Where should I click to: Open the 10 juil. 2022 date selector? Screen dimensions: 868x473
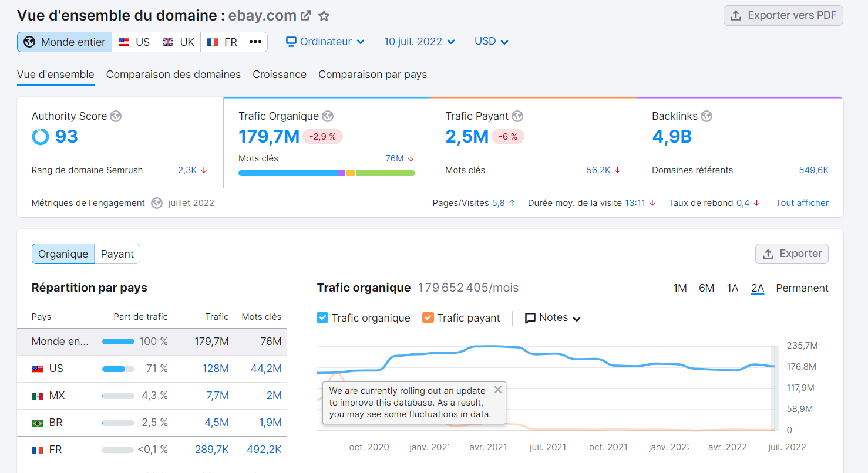pyautogui.click(x=419, y=41)
